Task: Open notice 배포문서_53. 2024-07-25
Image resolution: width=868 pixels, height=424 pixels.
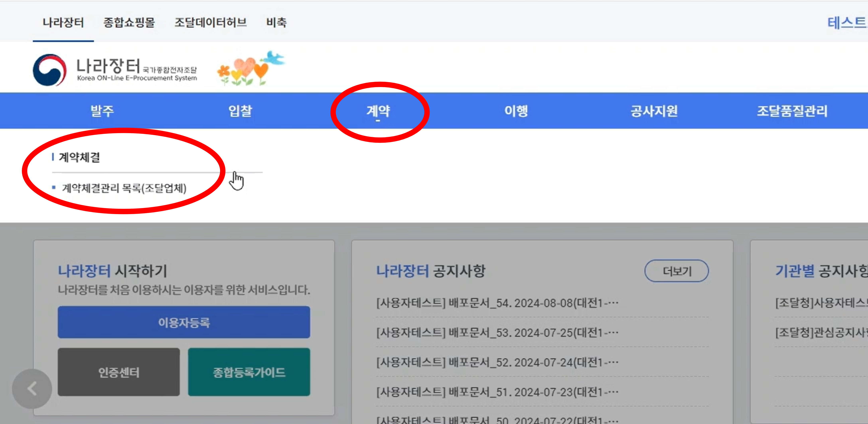Action: pos(497,333)
